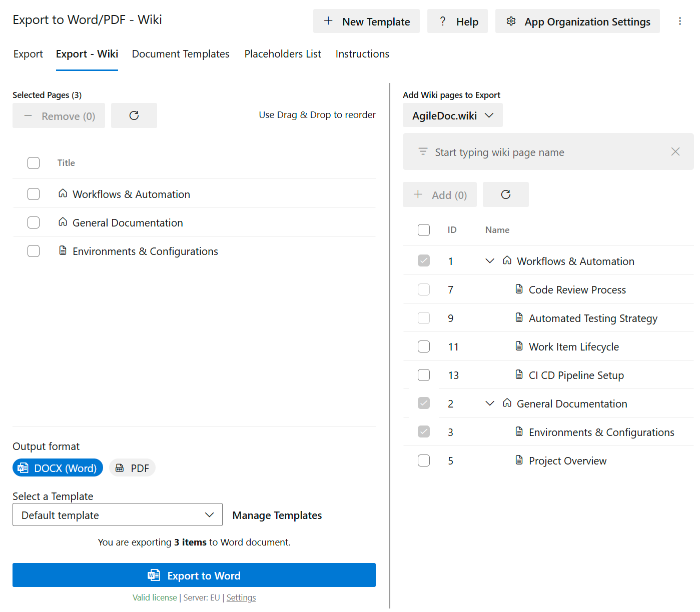The image size is (700, 612).
Task: Check the Project Overview row checkbox
Action: pos(424,460)
